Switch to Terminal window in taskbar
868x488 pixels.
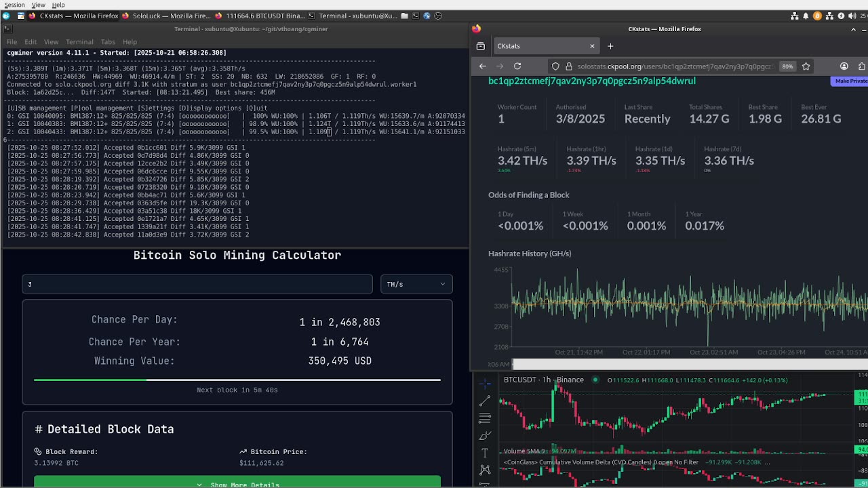click(x=353, y=16)
